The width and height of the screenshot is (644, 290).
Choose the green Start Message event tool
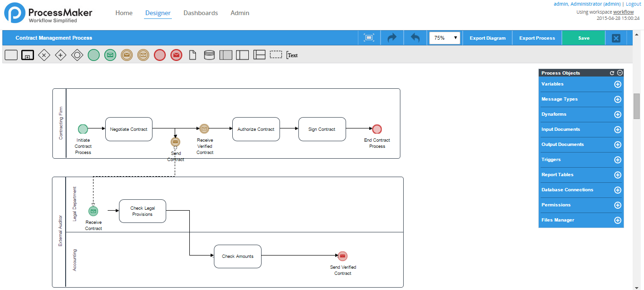point(110,55)
